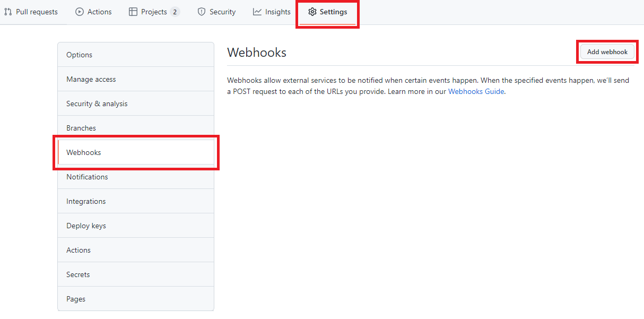Click the Insights graph icon
Screen dimensions: 644x319
point(257,12)
